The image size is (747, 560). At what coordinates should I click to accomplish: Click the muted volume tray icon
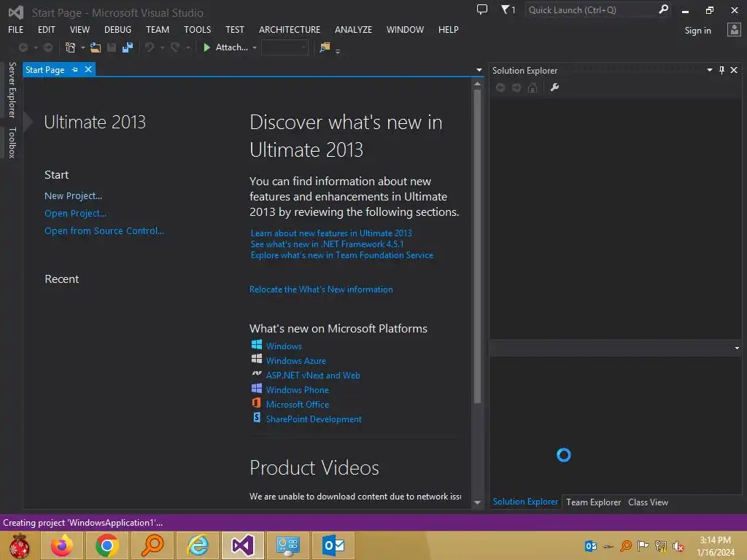coord(678,545)
